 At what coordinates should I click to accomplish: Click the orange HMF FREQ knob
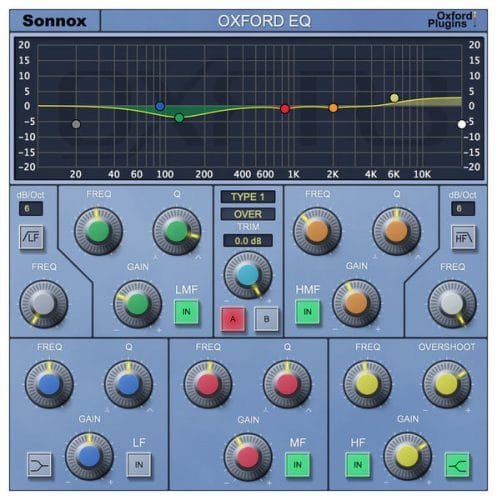[317, 231]
